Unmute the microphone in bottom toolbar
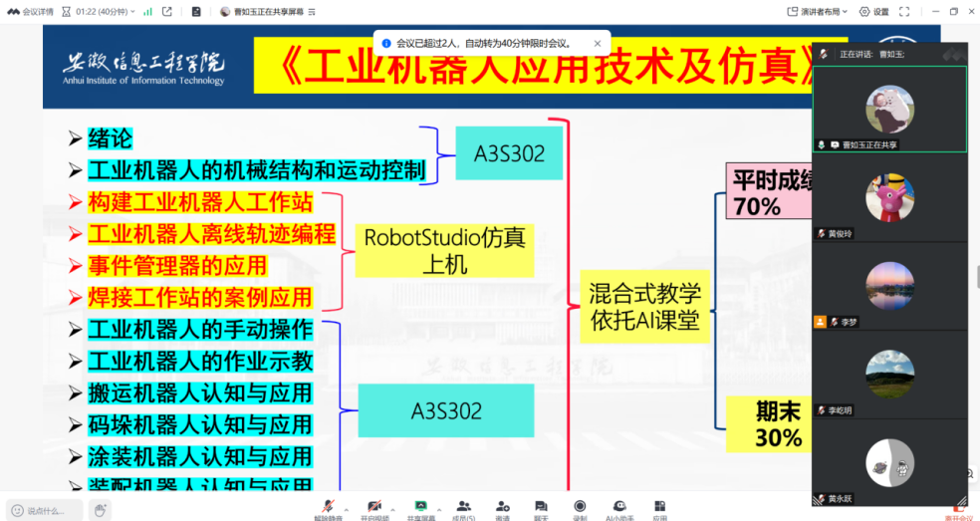Screen dimensions: 980x521 [x=328, y=508]
